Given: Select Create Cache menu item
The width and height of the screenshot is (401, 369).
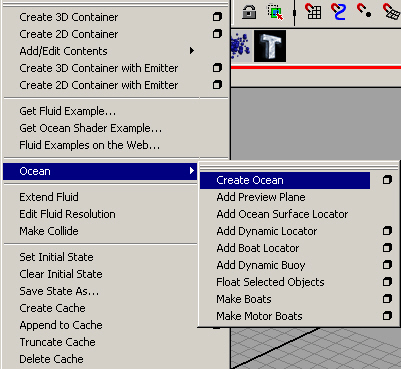Looking at the screenshot, I should tap(52, 308).
